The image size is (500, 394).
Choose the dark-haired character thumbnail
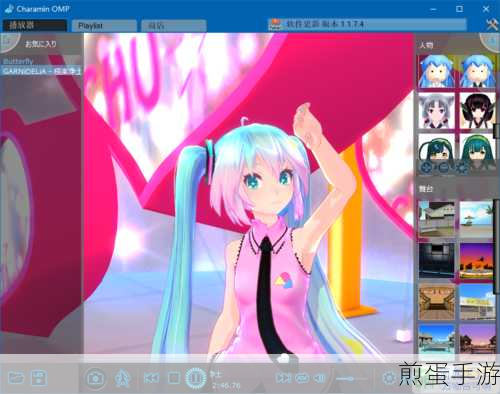coord(477,111)
